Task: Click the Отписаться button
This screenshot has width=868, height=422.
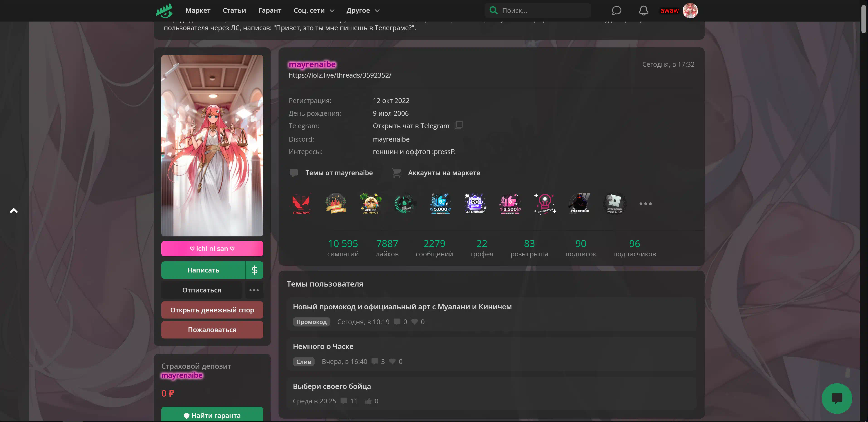Action: (201, 290)
